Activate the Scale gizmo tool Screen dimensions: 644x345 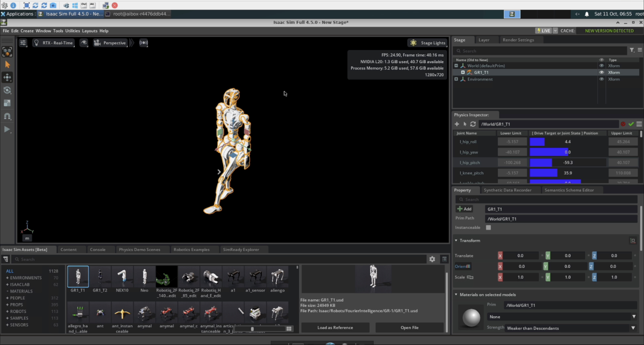7,103
